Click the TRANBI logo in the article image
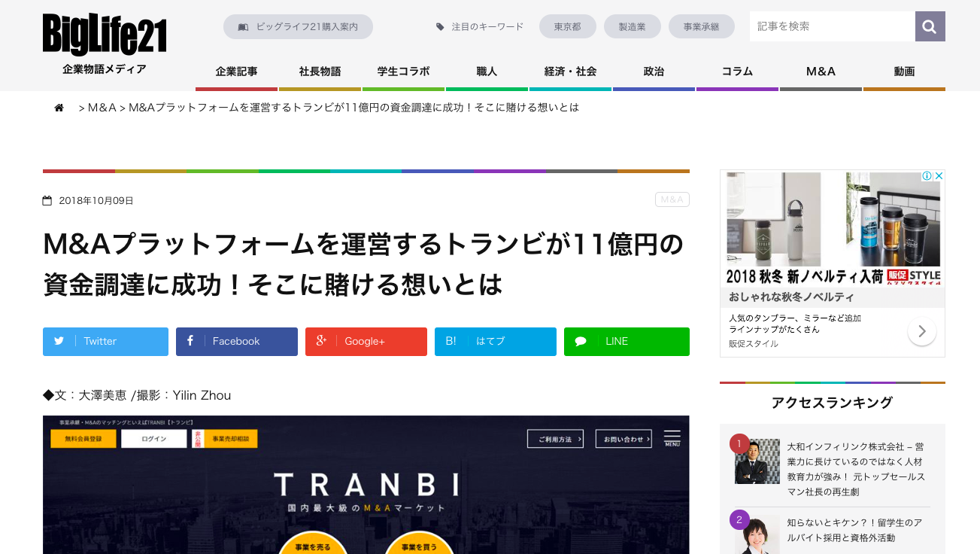Viewport: 980px width, 554px height. [x=366, y=484]
